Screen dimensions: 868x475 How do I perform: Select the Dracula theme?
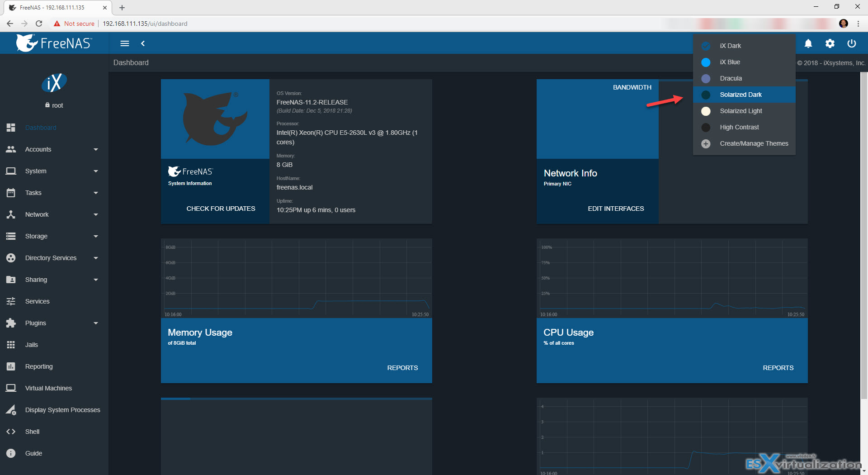pos(744,78)
